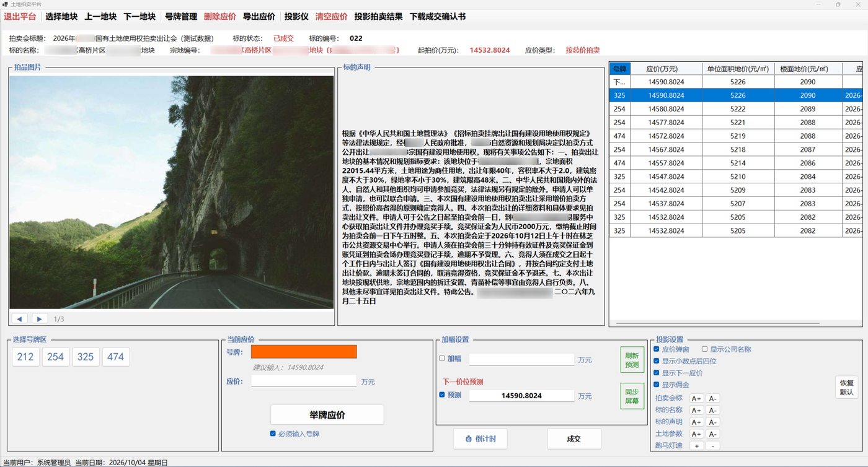Increase 拍卖会标 font size with A+
868x467 pixels.
(696, 398)
